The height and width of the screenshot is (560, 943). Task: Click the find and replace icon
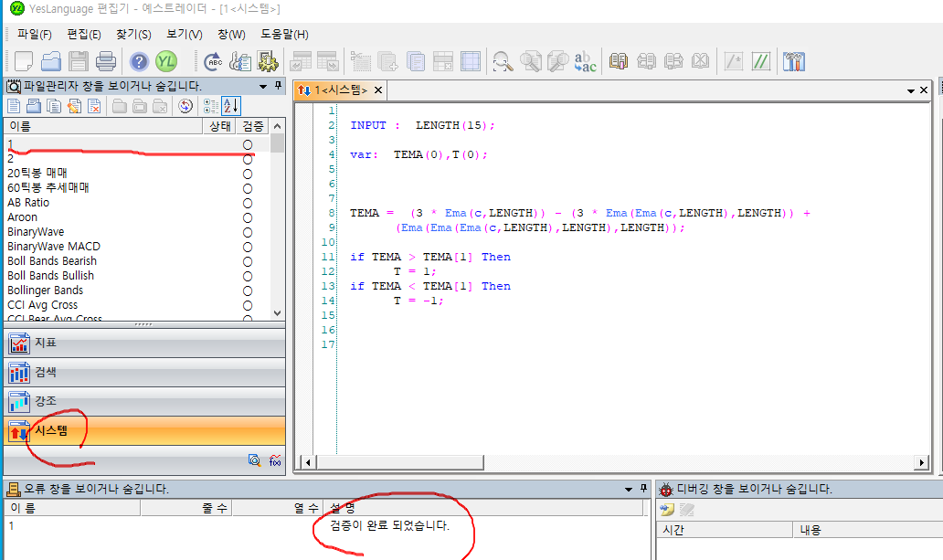pos(584,61)
